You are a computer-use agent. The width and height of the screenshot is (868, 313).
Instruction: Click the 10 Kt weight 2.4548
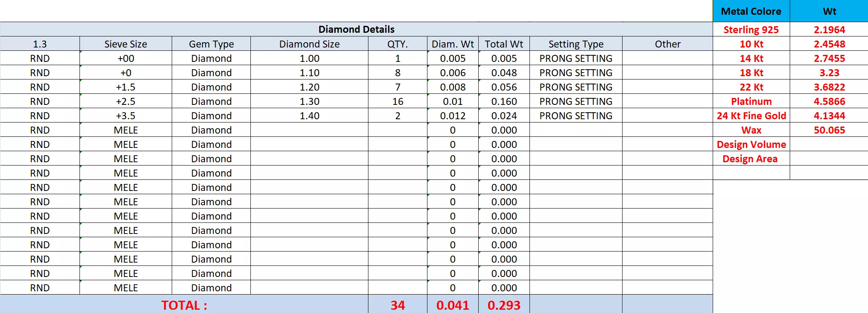(x=829, y=44)
